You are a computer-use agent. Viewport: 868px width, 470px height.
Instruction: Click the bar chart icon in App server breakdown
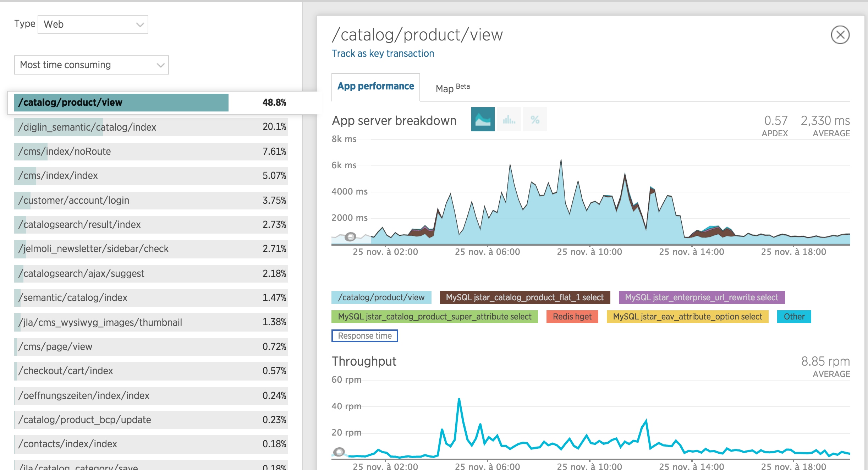509,119
